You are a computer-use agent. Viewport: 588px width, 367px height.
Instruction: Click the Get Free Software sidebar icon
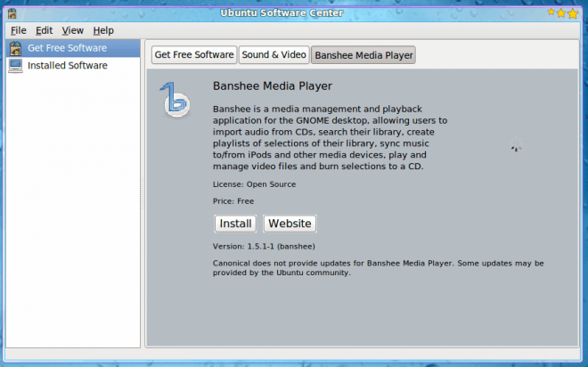pyautogui.click(x=15, y=48)
